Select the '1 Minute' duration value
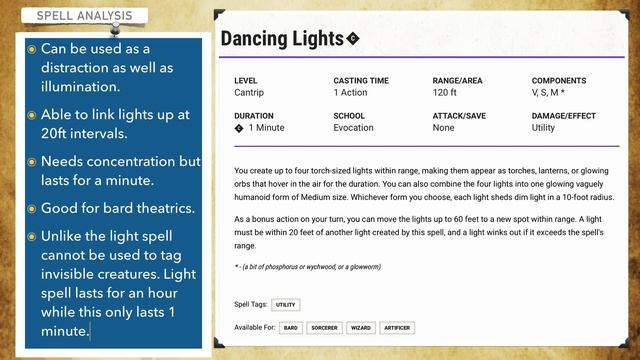 tap(267, 128)
